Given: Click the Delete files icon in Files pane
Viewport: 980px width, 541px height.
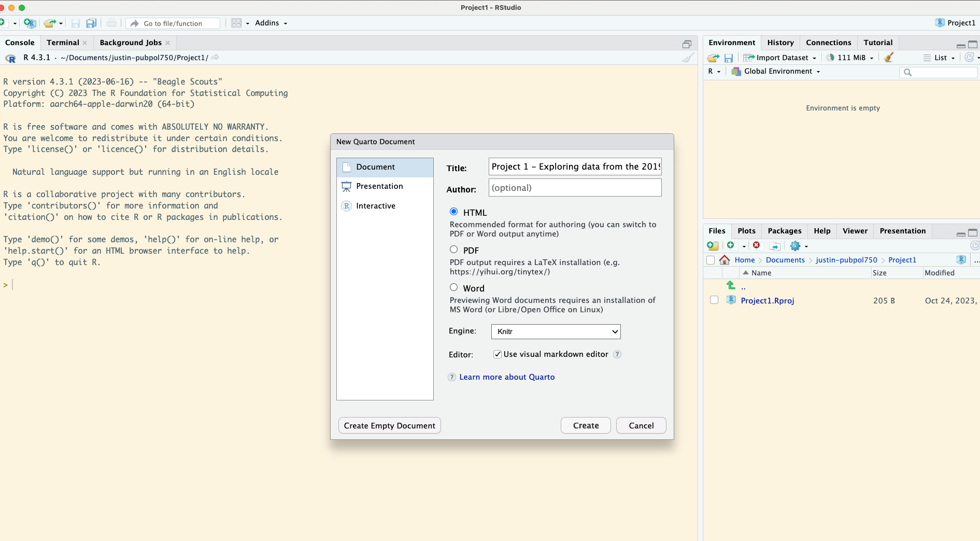Looking at the screenshot, I should pos(757,245).
